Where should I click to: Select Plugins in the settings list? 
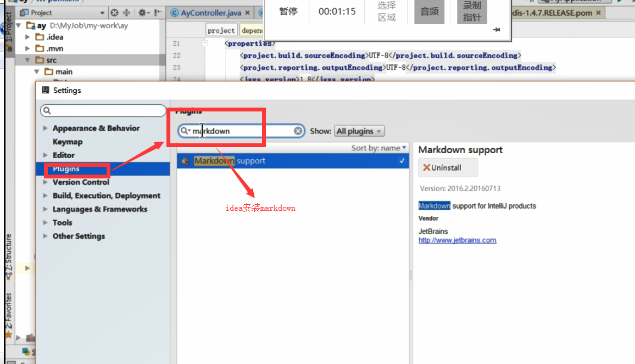coord(103,169)
